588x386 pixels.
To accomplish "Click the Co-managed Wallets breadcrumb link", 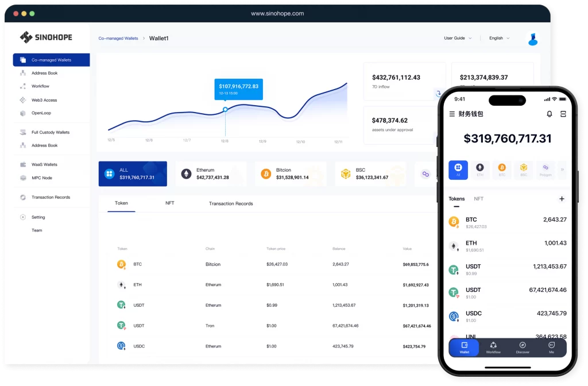I will point(118,38).
